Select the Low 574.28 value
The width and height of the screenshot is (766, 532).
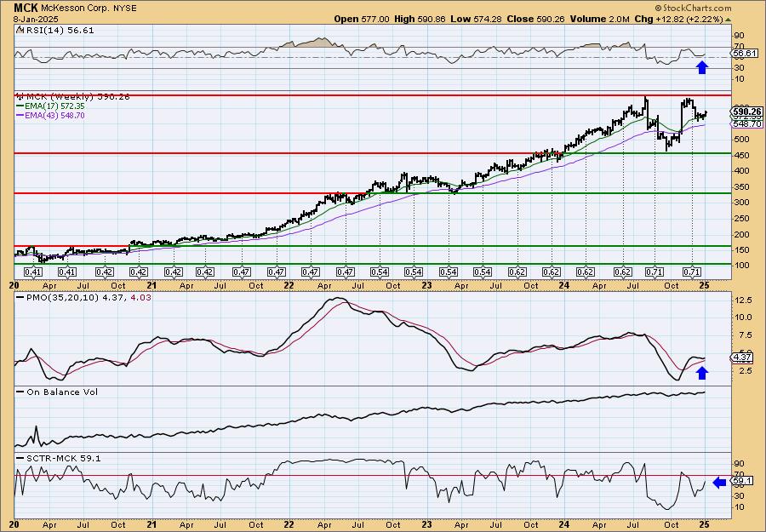pos(477,19)
